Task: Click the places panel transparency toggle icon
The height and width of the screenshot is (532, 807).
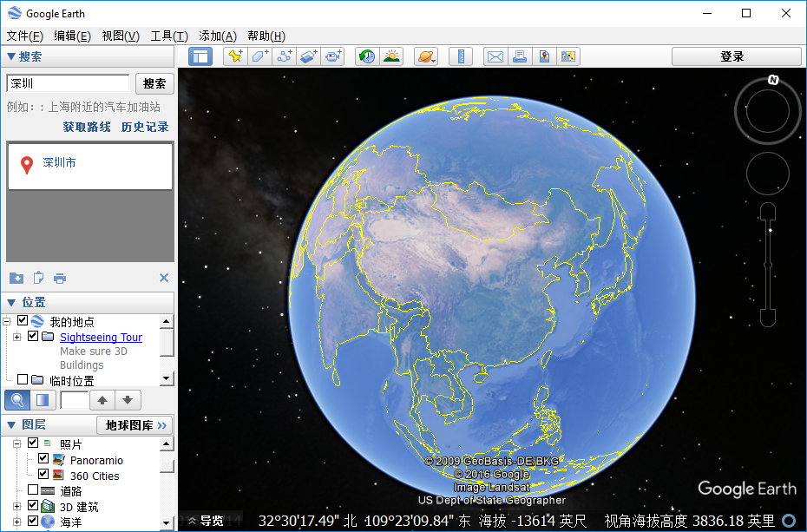Action: tap(43, 400)
